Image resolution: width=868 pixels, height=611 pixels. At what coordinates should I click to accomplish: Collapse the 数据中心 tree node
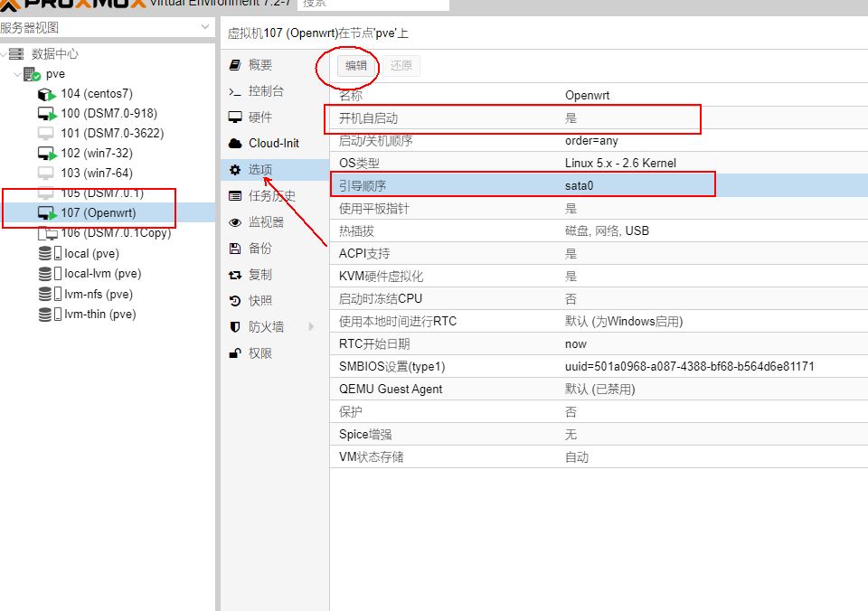[4, 54]
